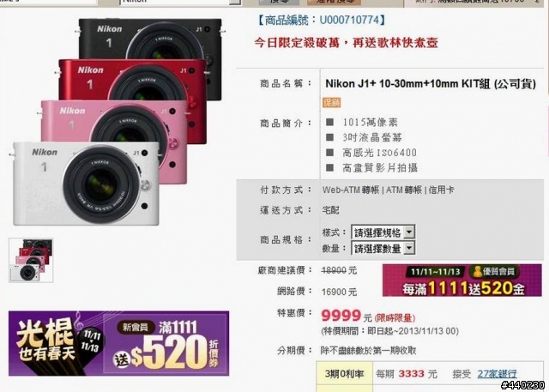The width and height of the screenshot is (549, 392).
Task: Open the 樣式 請選擇規格 dropdown
Action: coord(383,232)
